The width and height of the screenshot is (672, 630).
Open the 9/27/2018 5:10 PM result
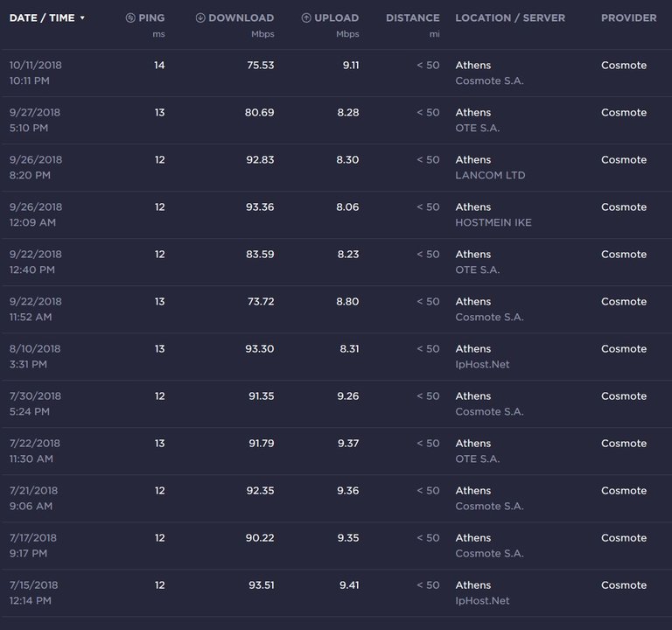336,120
